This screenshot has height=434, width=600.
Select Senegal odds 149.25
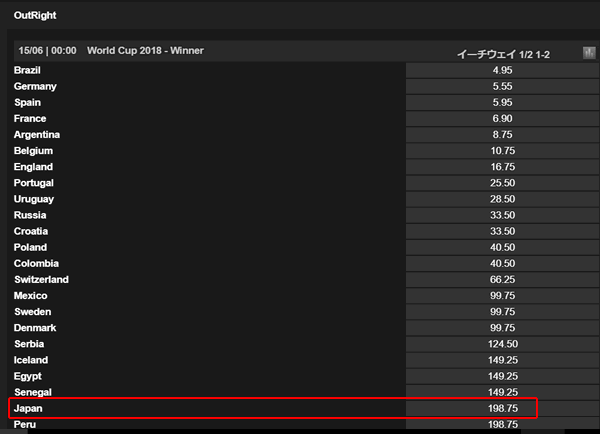point(502,392)
